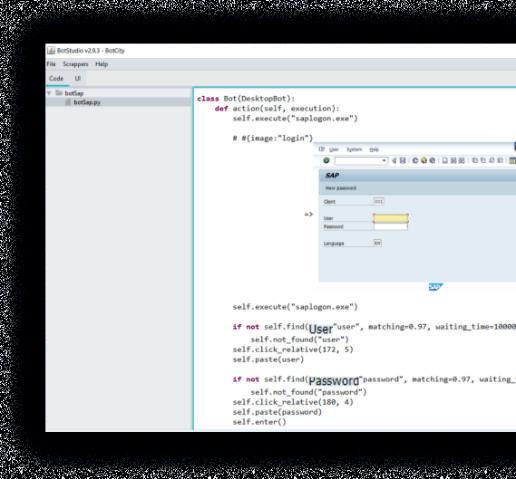Select the botSap.py file in tree
Viewport: 516px width, 479px height.
(87, 102)
